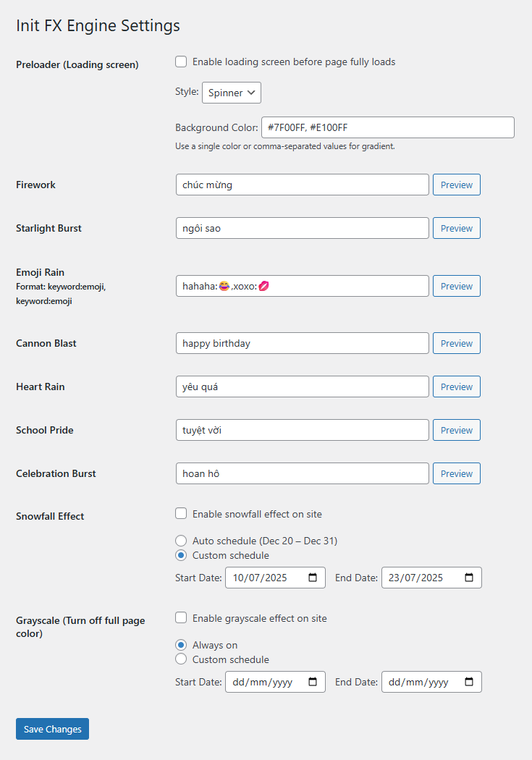Preview the Celebration Burst effect
Viewport: 532px width, 760px height.
coord(456,473)
